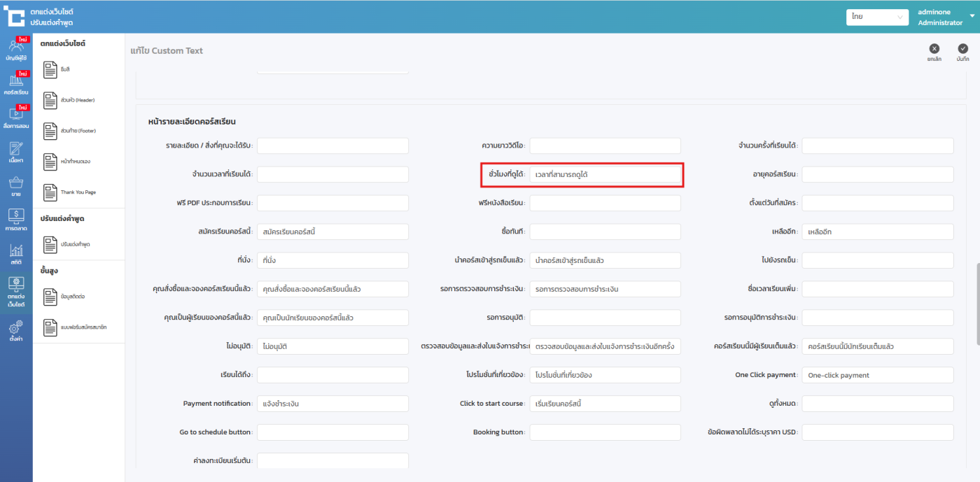Open the บัญชีผู้ใช้ (user accounts) sidebar icon
Screen dimensions: 980x482
[x=15, y=50]
